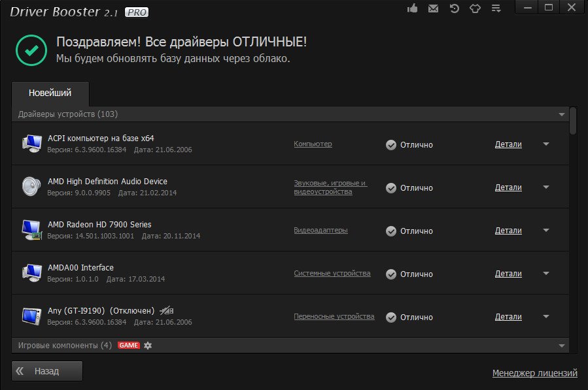Open Детали for AMD High Definition Audio

508,187
